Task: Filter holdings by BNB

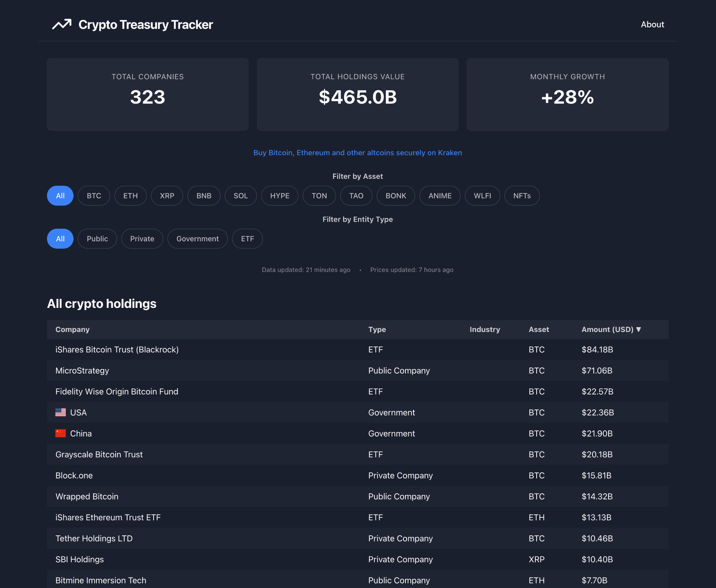Action: (x=204, y=196)
